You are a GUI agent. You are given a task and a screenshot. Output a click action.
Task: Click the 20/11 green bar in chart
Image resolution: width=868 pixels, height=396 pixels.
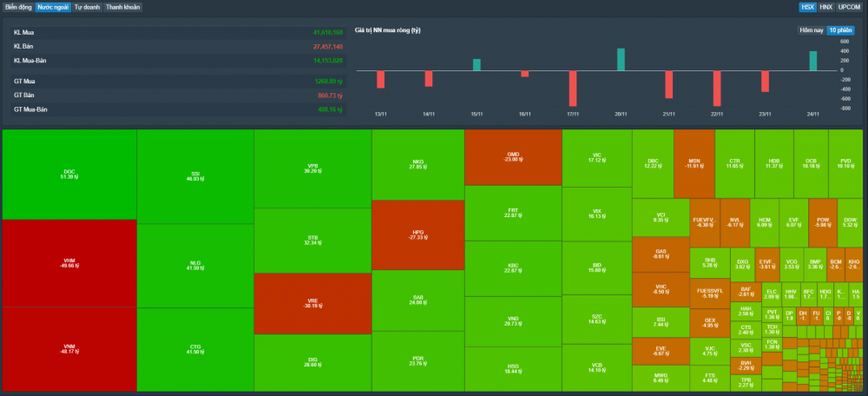(x=621, y=60)
